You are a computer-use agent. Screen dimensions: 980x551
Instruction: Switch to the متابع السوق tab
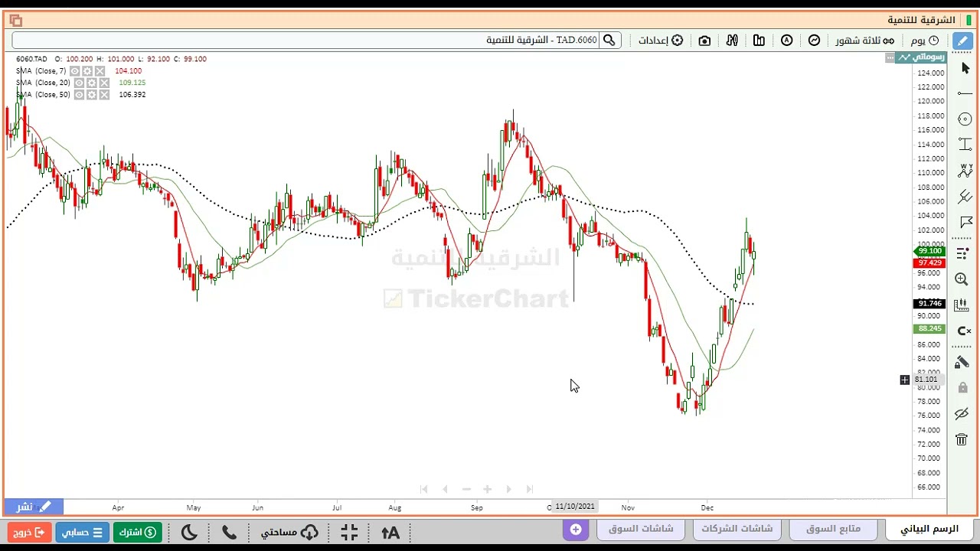(x=833, y=529)
